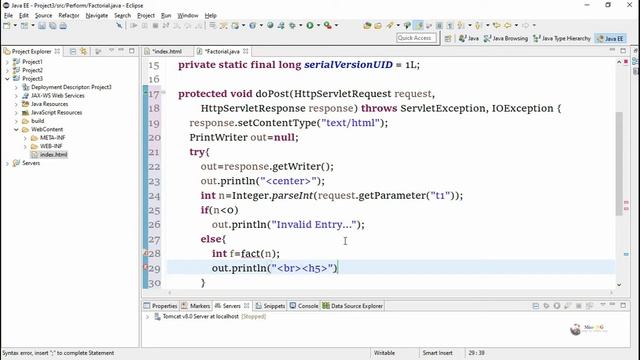Close the Factorial.java editor tab
Screen dimensions: 640x360
click(245, 51)
